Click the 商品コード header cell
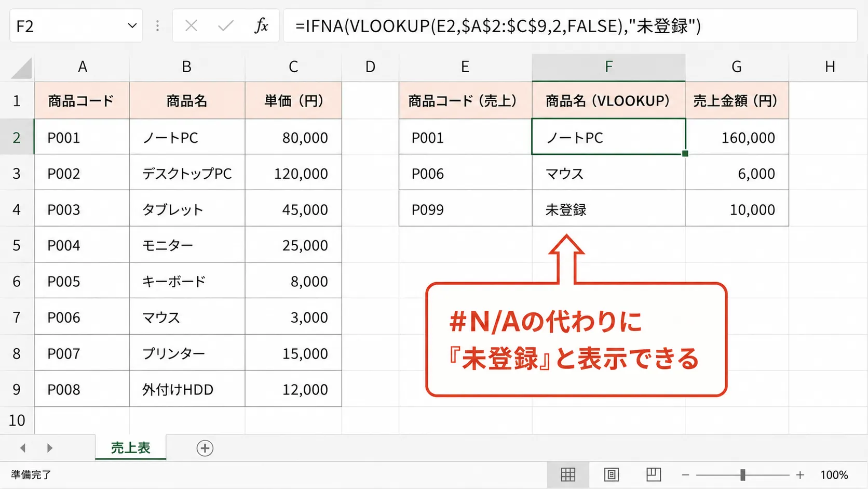Screen dimensions: 868x489 click(82, 101)
